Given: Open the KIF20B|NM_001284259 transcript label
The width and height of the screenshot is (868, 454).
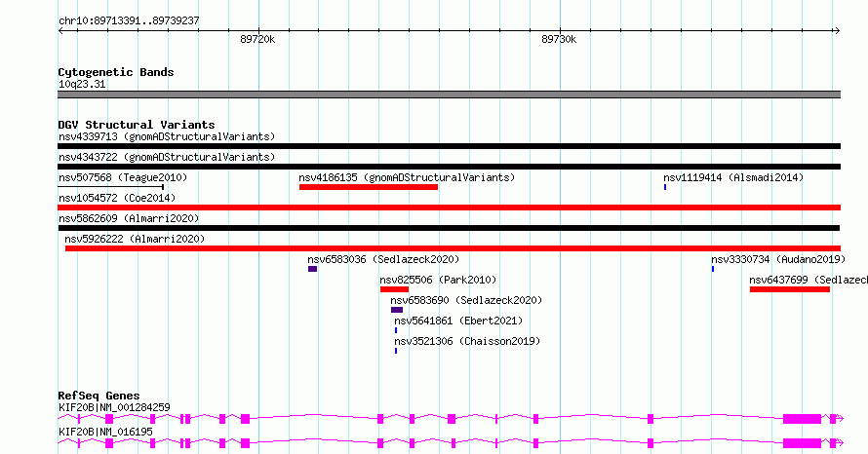Looking at the screenshot, I should 114,407.
